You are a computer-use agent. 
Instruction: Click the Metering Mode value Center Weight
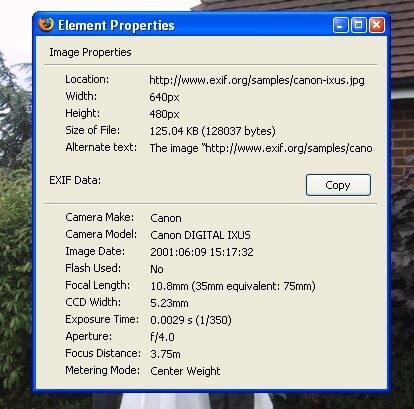(185, 371)
